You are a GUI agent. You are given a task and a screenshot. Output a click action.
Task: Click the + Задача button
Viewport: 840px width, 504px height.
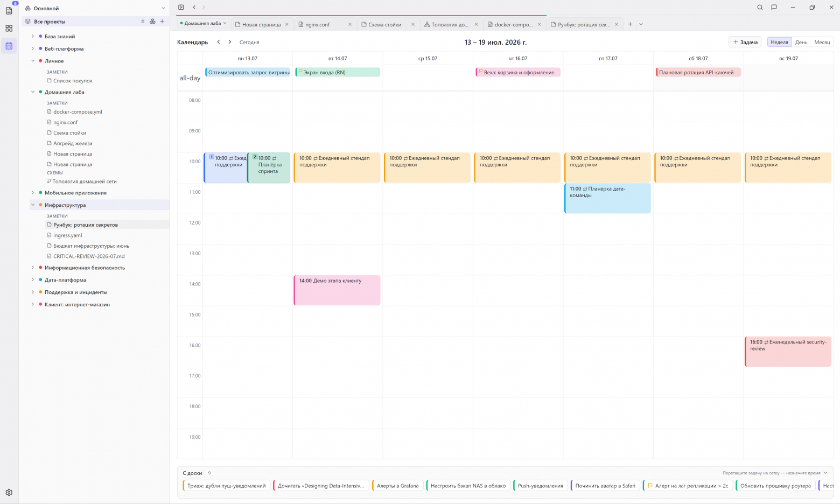(x=745, y=42)
